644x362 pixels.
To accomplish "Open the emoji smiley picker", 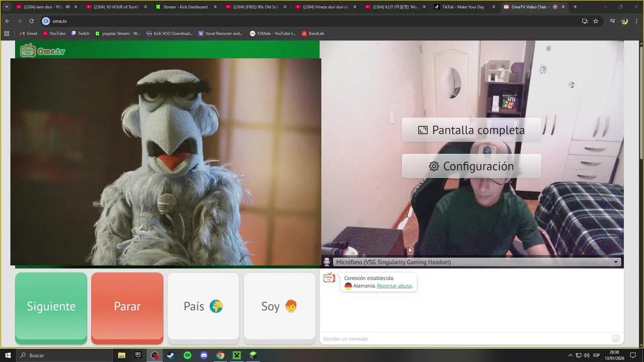I will 616,338.
